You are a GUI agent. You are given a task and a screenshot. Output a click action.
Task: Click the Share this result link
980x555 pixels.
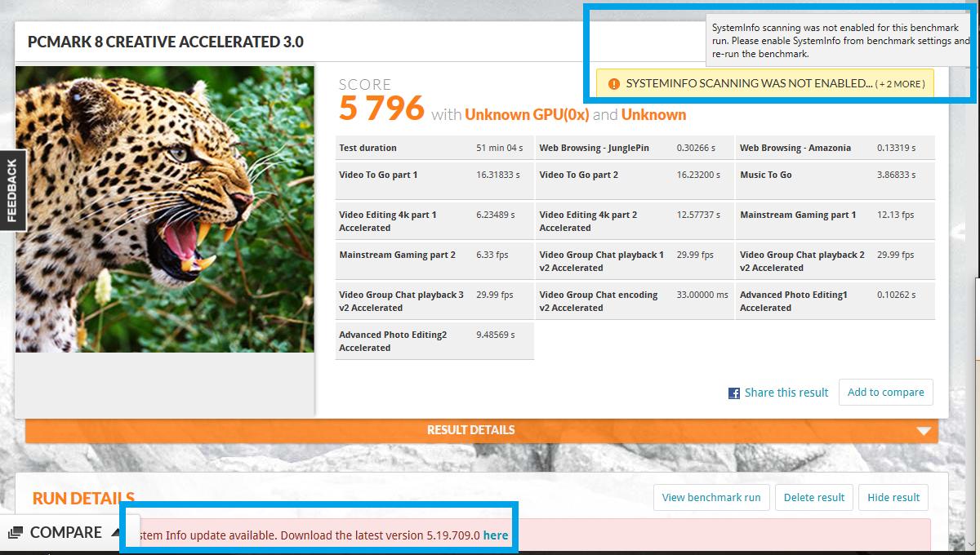click(x=786, y=393)
